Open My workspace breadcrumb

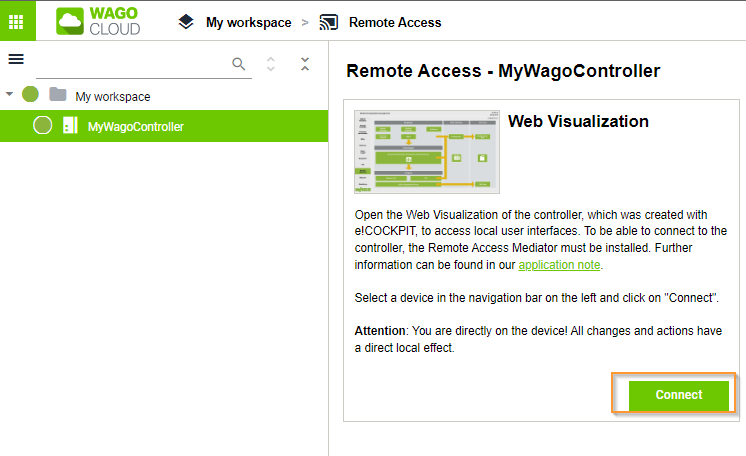(248, 22)
